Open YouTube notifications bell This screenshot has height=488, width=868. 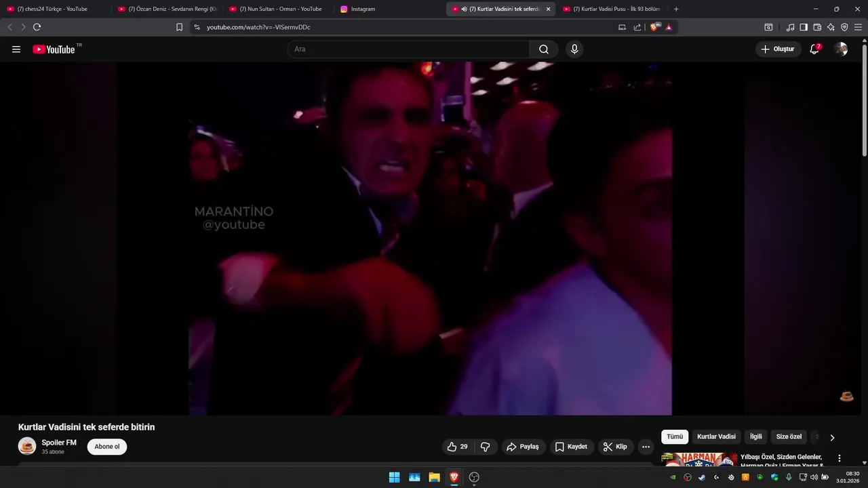coord(814,49)
